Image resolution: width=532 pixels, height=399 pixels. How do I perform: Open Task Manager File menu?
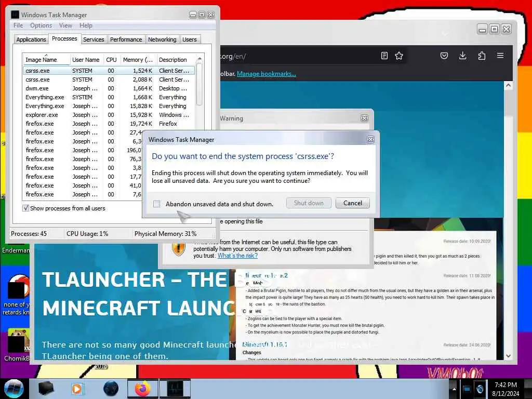pos(18,25)
